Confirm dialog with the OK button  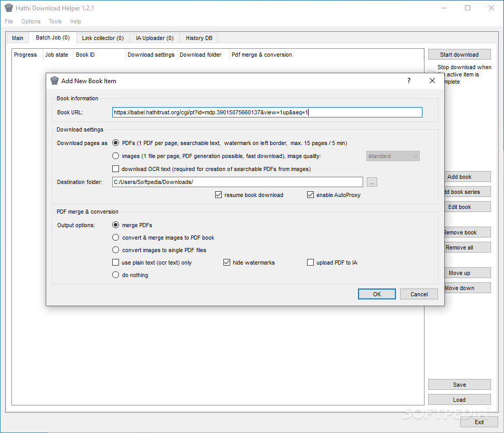click(377, 294)
